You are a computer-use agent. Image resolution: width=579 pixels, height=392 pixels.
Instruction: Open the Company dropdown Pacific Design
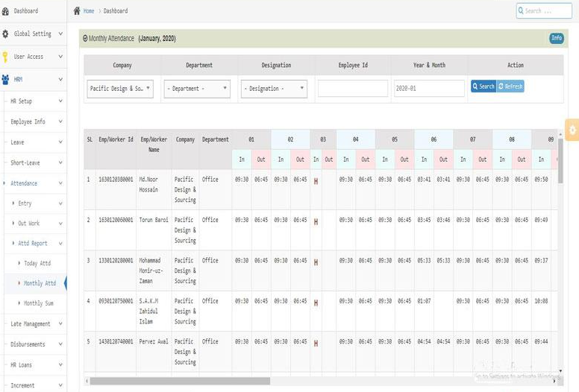(120, 89)
